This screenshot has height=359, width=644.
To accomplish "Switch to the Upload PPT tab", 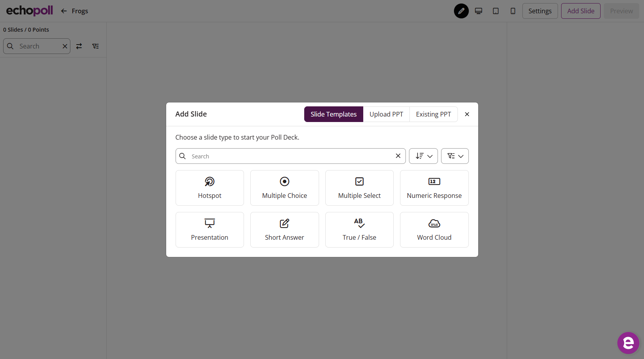I will (x=386, y=114).
